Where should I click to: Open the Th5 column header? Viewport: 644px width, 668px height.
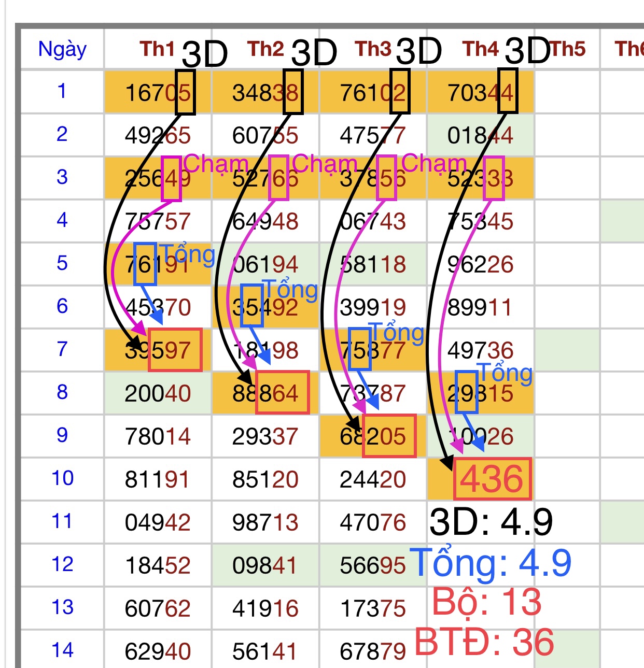pyautogui.click(x=567, y=49)
